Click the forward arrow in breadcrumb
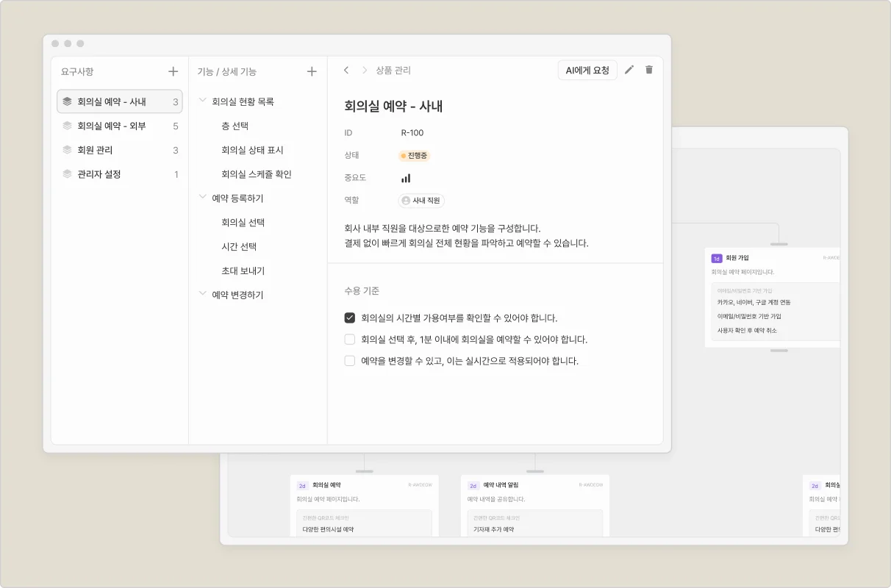Image resolution: width=891 pixels, height=588 pixels. [364, 71]
